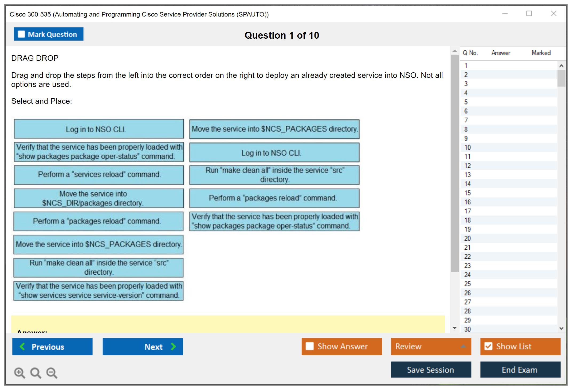574x392 pixels.
Task: Click the green right arrow on Next
Action: [x=174, y=347]
